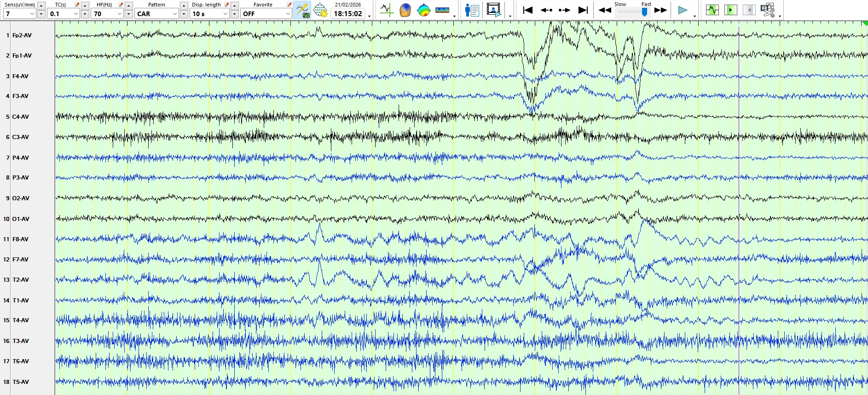
Task: Open the HF(Hz) high filter dropdown
Action: point(107,14)
